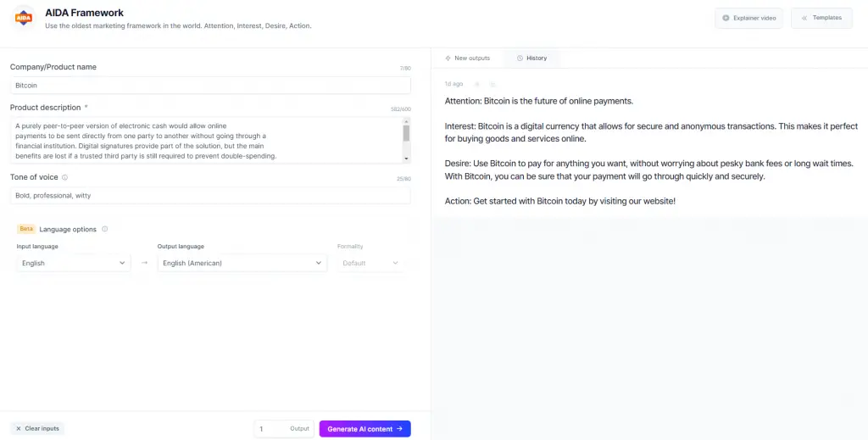Click the Language options info icon

104,229
